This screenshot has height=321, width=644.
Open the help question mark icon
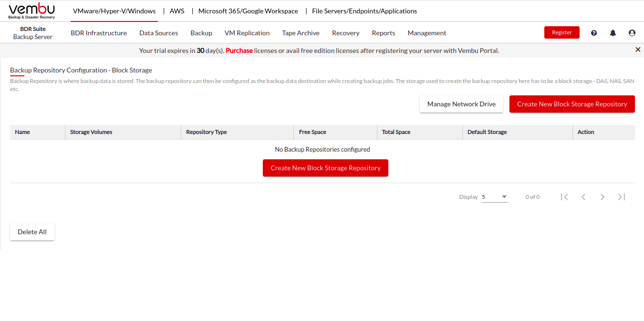594,33
